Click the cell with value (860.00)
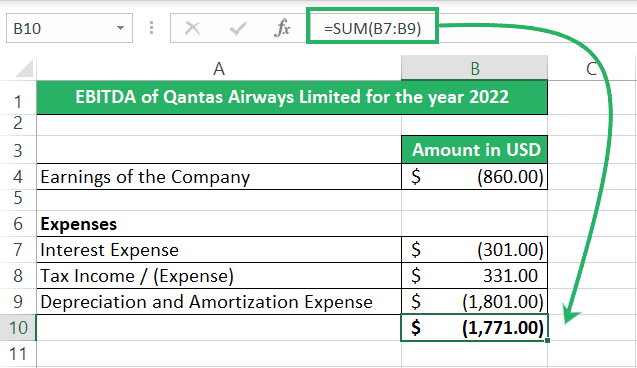 [474, 177]
